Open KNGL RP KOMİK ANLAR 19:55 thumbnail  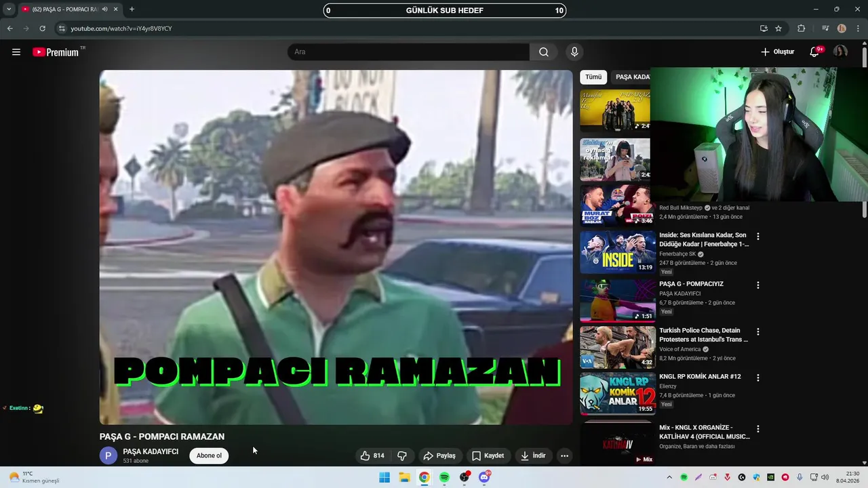(617, 393)
